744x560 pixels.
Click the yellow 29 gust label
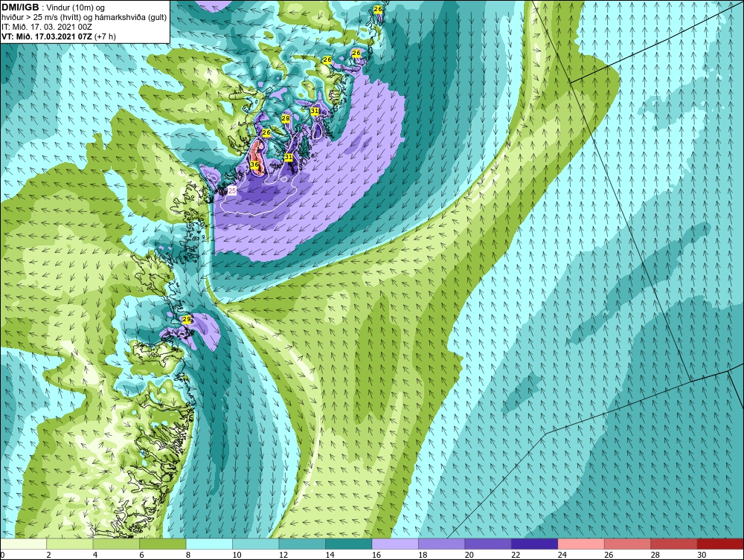(187, 319)
